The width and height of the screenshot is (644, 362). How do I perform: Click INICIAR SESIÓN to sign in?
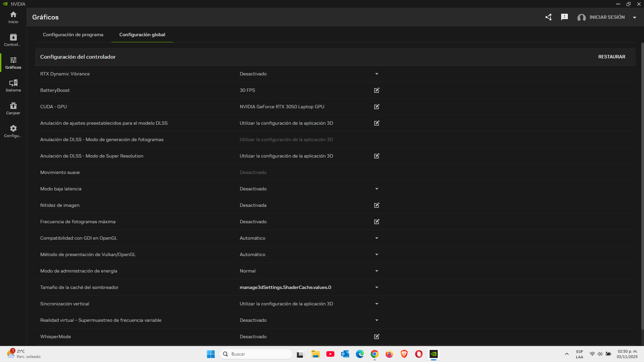pyautogui.click(x=607, y=17)
